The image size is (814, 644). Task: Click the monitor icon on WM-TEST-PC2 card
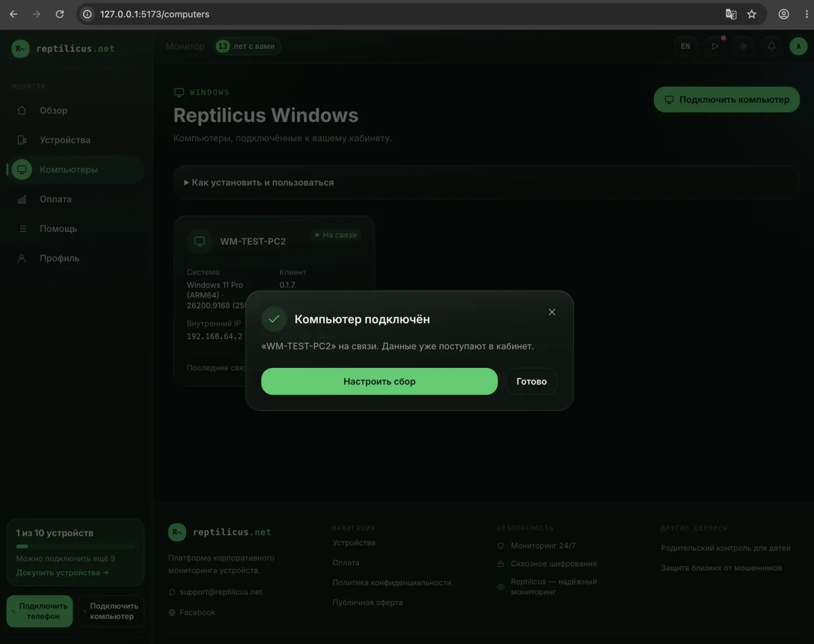click(x=199, y=241)
